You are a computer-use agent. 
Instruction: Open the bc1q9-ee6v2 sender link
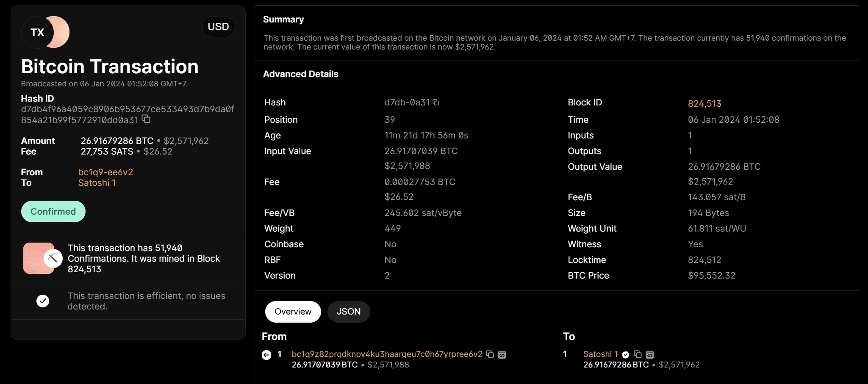105,172
